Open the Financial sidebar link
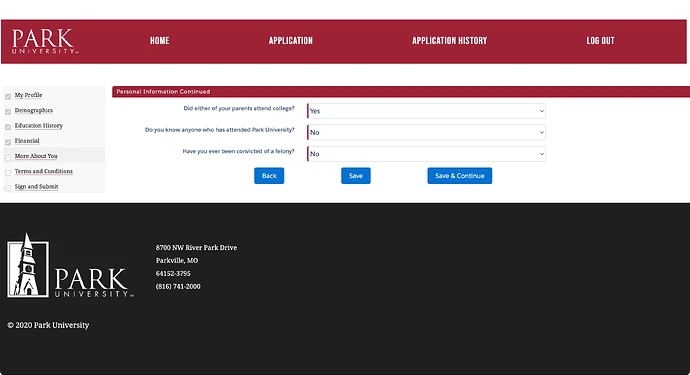This screenshot has width=690, height=375. click(27, 141)
